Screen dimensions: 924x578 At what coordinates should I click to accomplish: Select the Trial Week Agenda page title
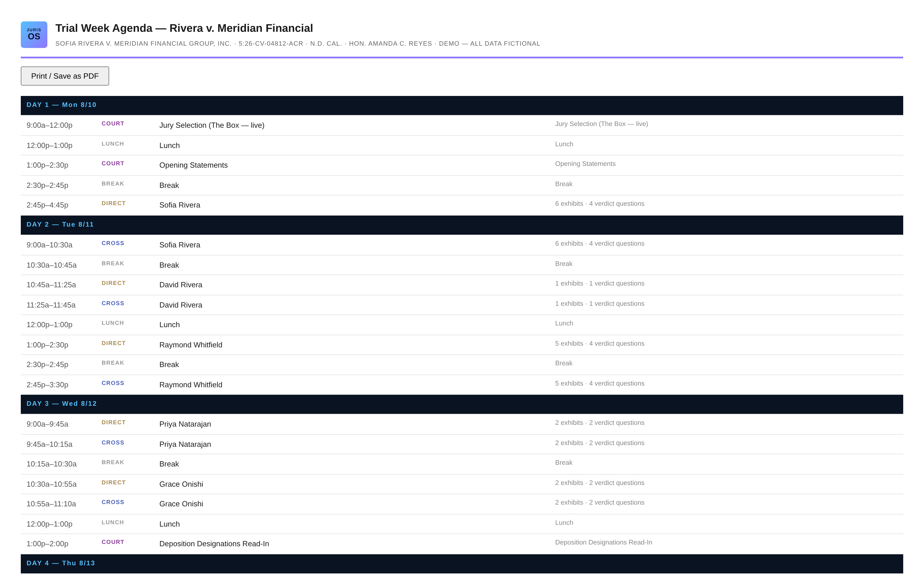(184, 28)
